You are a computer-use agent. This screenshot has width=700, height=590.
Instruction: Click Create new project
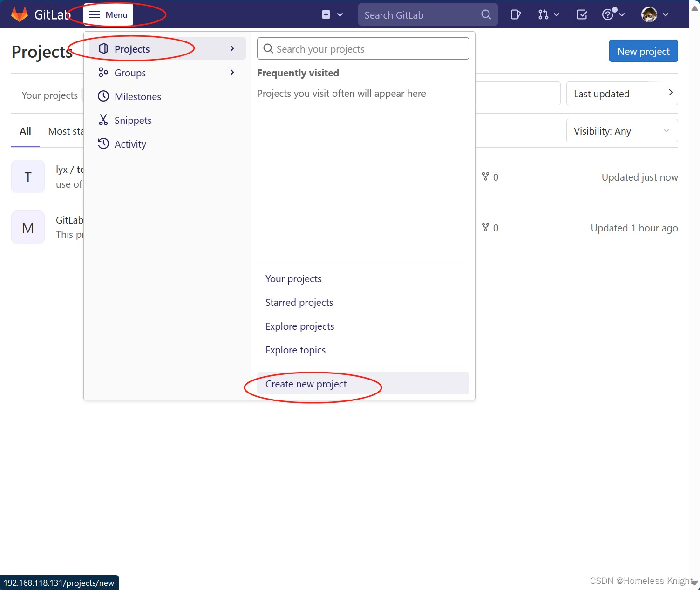(x=363, y=383)
